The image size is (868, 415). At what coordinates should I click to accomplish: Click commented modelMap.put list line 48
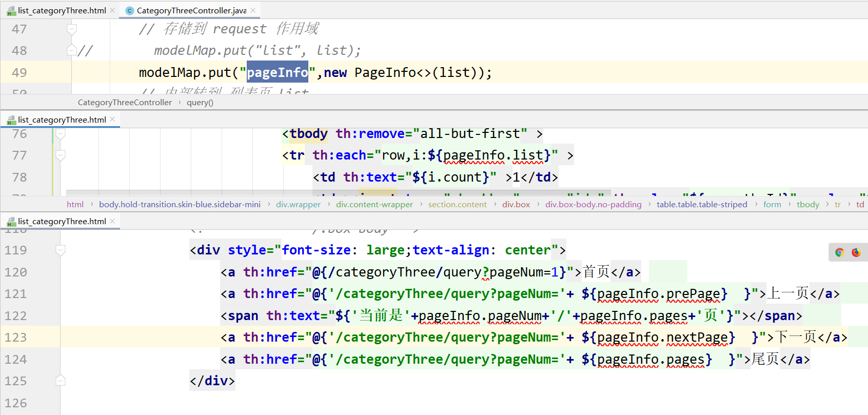[x=258, y=50]
